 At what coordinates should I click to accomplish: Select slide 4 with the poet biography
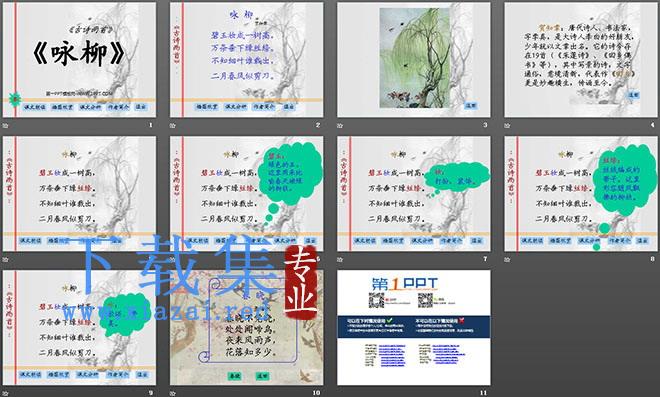(x=581, y=60)
